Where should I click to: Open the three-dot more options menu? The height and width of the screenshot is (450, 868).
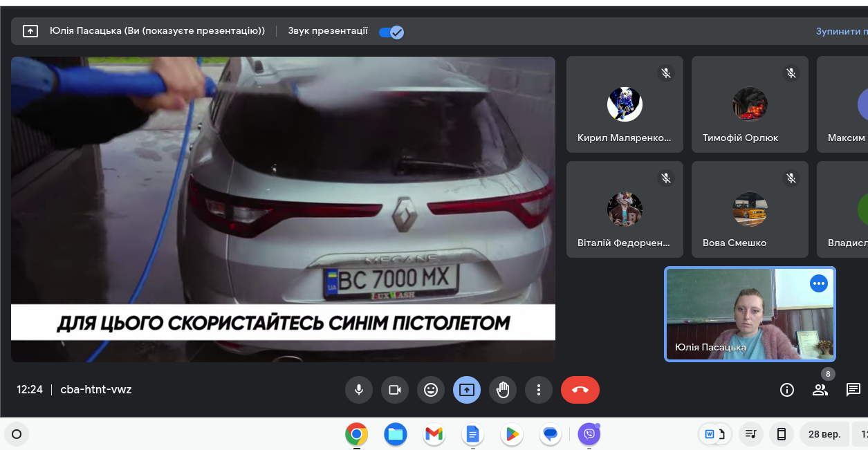point(538,390)
